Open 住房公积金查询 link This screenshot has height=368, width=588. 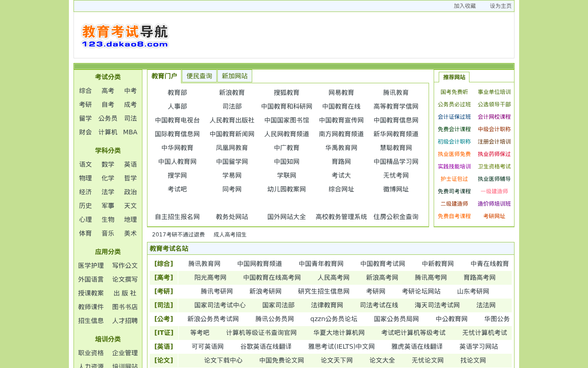pyautogui.click(x=396, y=217)
